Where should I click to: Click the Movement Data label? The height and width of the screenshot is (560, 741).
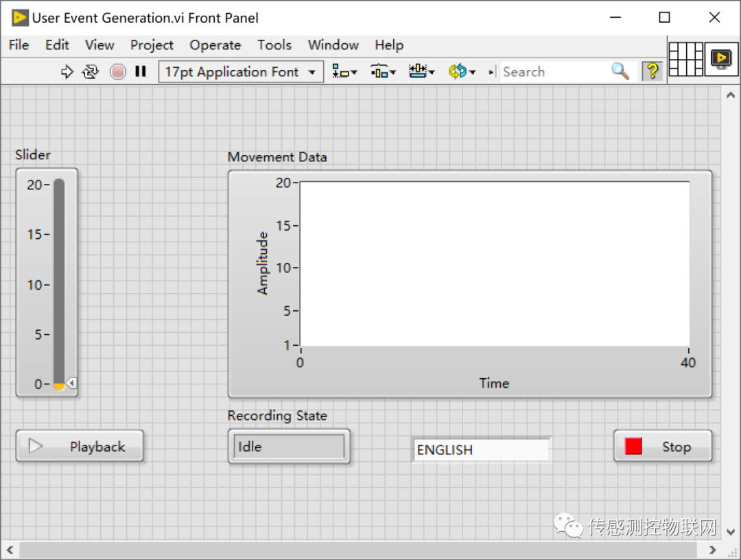277,157
